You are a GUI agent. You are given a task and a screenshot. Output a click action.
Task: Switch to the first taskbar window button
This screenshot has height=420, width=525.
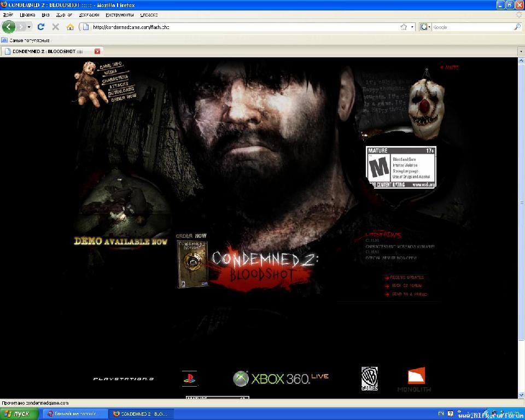(74, 413)
